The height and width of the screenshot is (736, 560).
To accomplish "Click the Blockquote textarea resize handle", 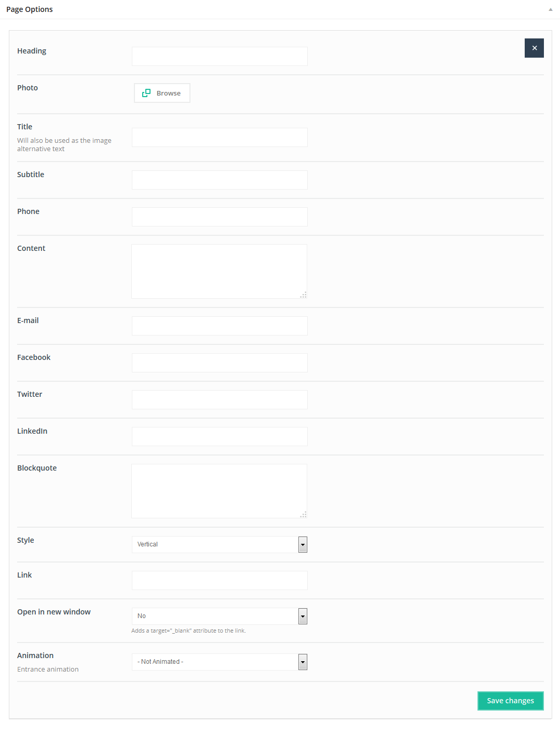I will 304,515.
